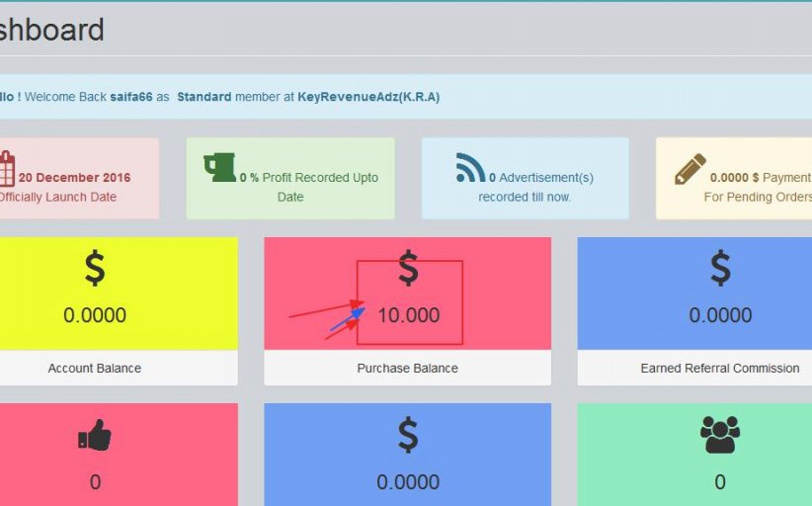The image size is (812, 506).
Task: Click the dollar icon in Earned Referral Commission card
Action: (x=720, y=269)
